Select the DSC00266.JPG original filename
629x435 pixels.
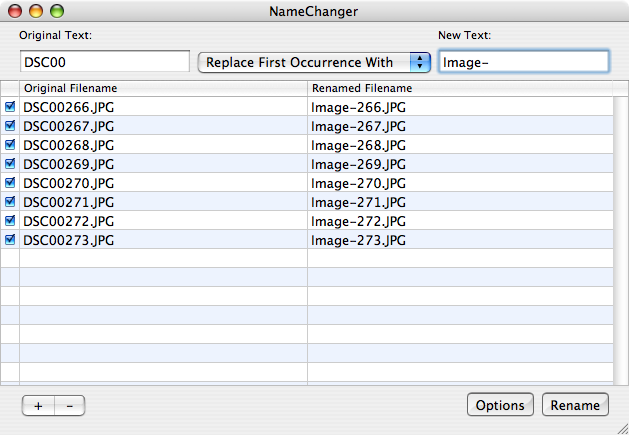point(69,108)
